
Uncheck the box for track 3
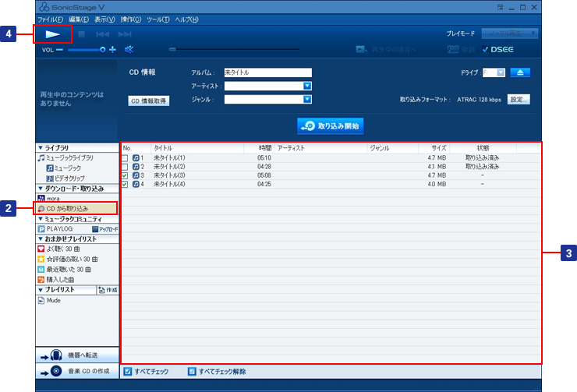(x=126, y=175)
